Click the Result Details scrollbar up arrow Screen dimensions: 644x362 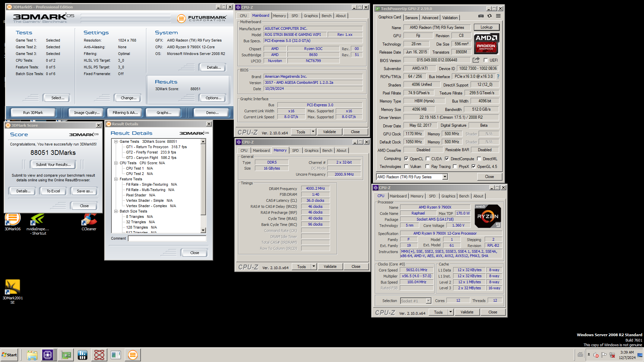(x=203, y=142)
